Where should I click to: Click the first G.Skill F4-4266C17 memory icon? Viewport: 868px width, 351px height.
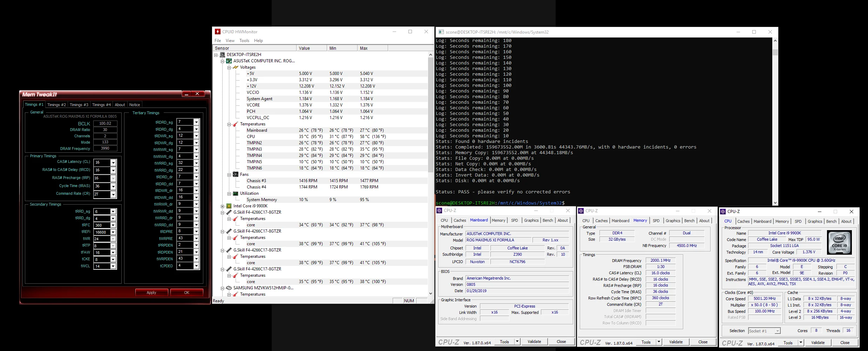tap(229, 212)
